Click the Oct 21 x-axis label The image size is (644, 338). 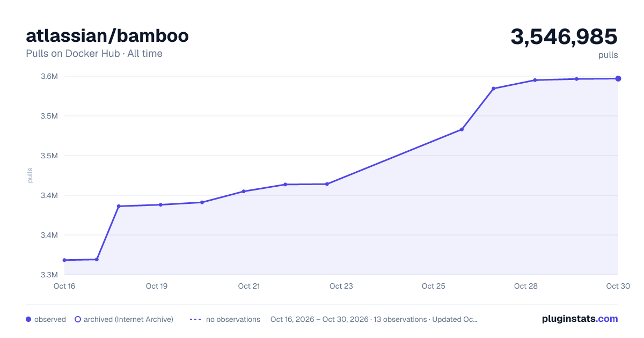coord(249,286)
